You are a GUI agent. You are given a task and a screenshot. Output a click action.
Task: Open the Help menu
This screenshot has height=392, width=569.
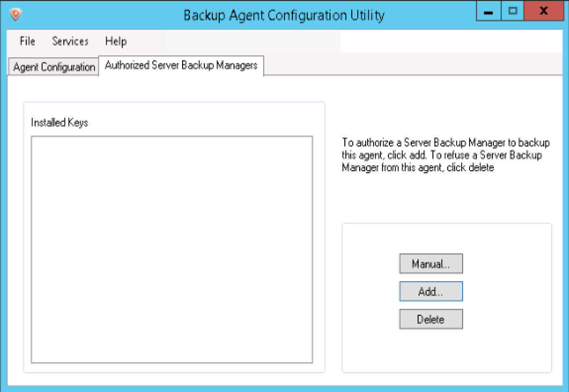pos(116,41)
